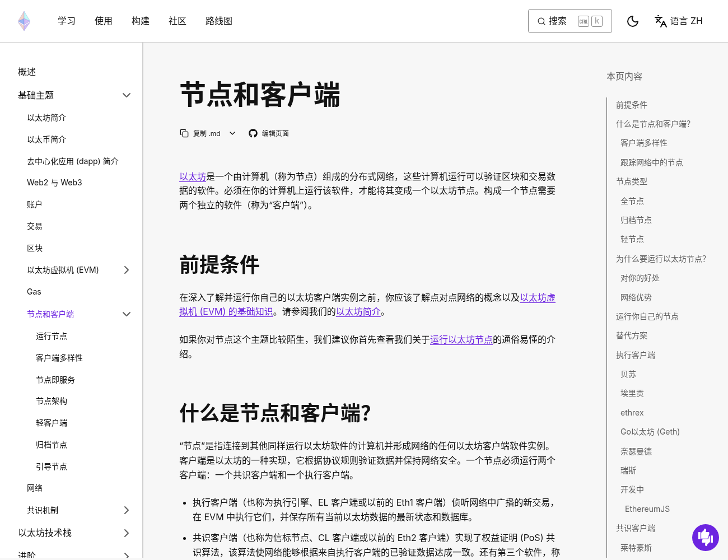Jump to 为什么要运行以太坊节点? in contents
This screenshot has width=728, height=560.
click(661, 259)
